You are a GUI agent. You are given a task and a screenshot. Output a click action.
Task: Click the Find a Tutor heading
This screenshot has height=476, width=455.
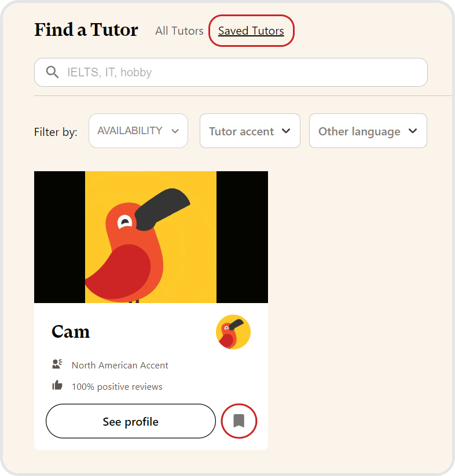point(86,29)
